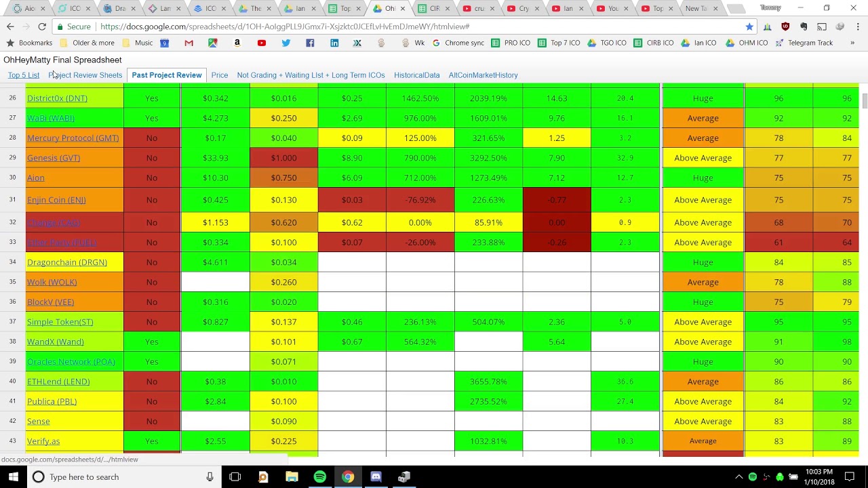The width and height of the screenshot is (868, 488).
Task: Open Publica (PBL) link
Action: [x=52, y=401]
